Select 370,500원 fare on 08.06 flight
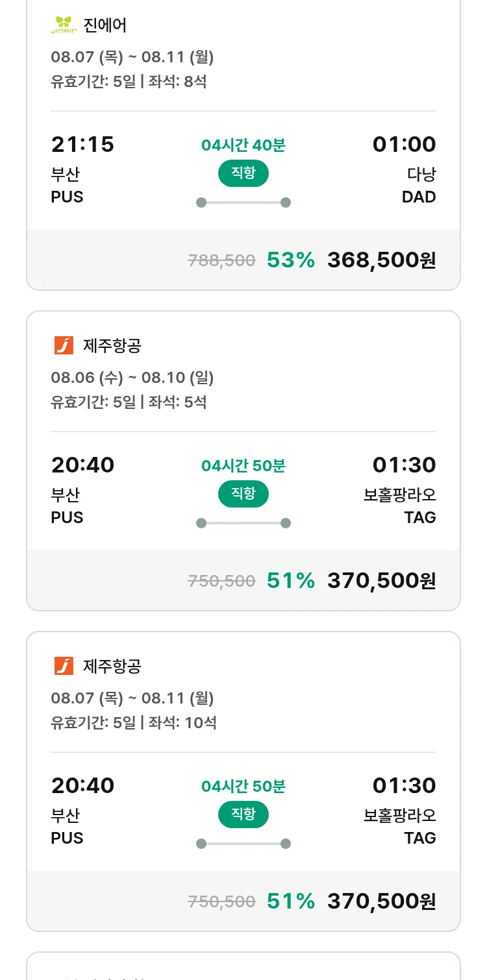Screen dimensions: 487x980 (x=381, y=581)
